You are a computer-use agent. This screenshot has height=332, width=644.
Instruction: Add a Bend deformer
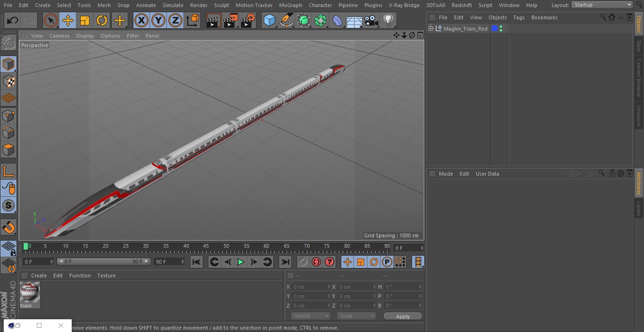coord(338,20)
